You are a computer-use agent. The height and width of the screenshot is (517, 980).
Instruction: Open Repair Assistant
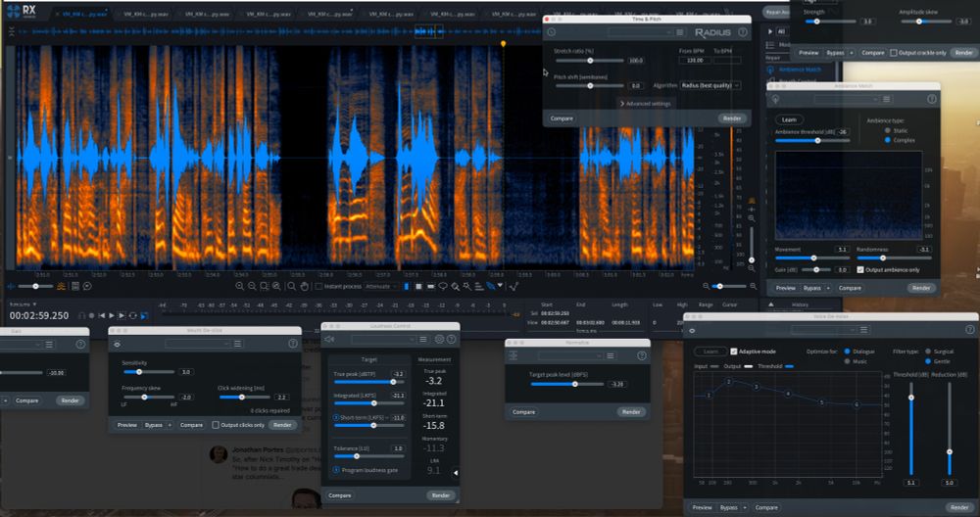(776, 12)
